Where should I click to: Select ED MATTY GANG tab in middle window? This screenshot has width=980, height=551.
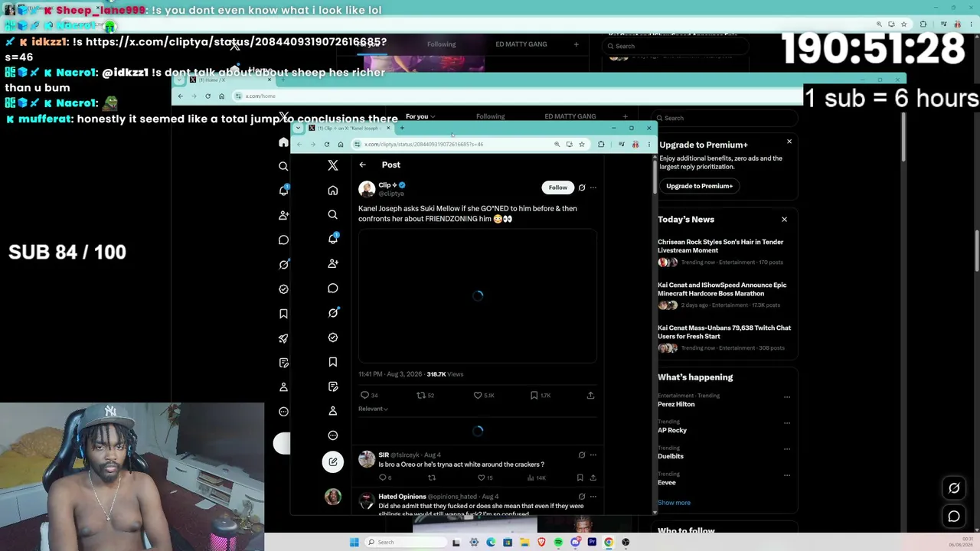(x=570, y=116)
